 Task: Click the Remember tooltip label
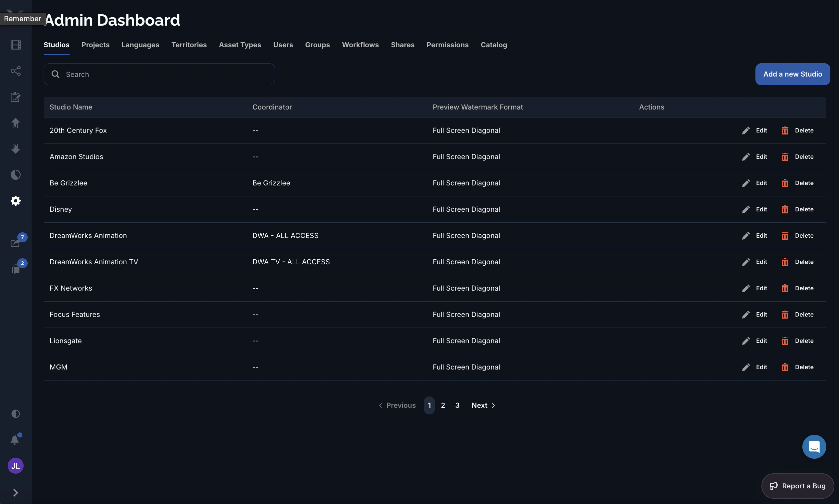pyautogui.click(x=23, y=19)
